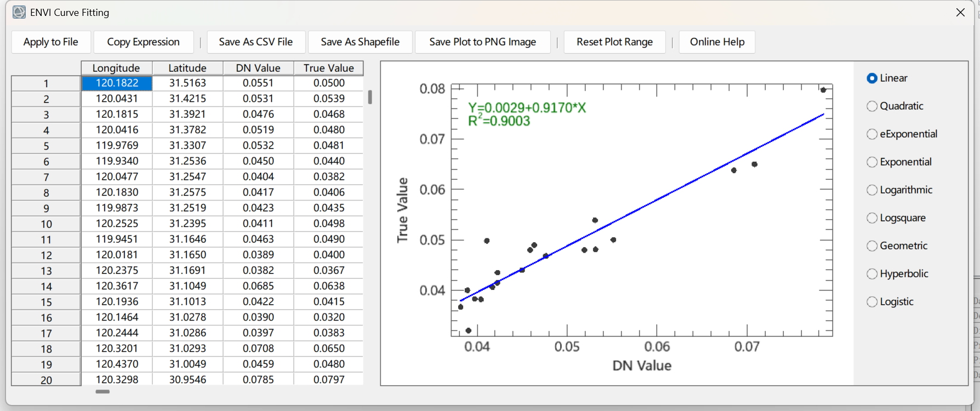Click the ENVI Curve Fitting window icon
Image resolution: width=980 pixels, height=411 pixels.
(19, 12)
